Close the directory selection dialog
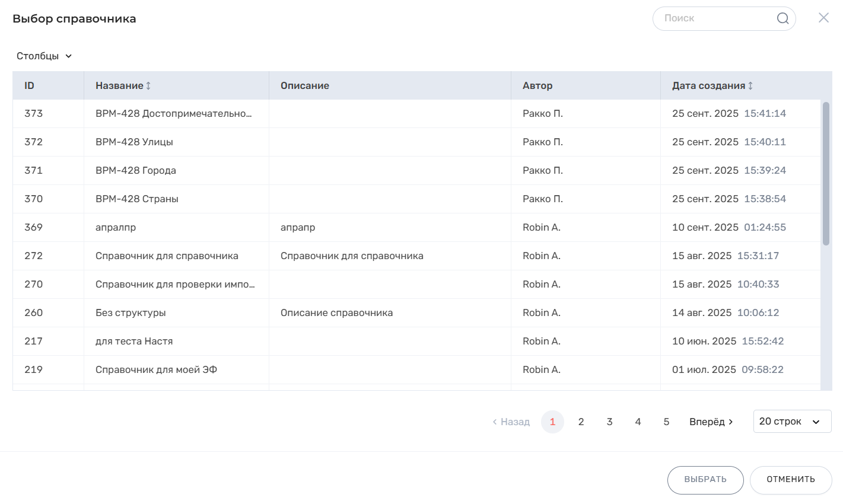The image size is (843, 504). click(x=823, y=18)
